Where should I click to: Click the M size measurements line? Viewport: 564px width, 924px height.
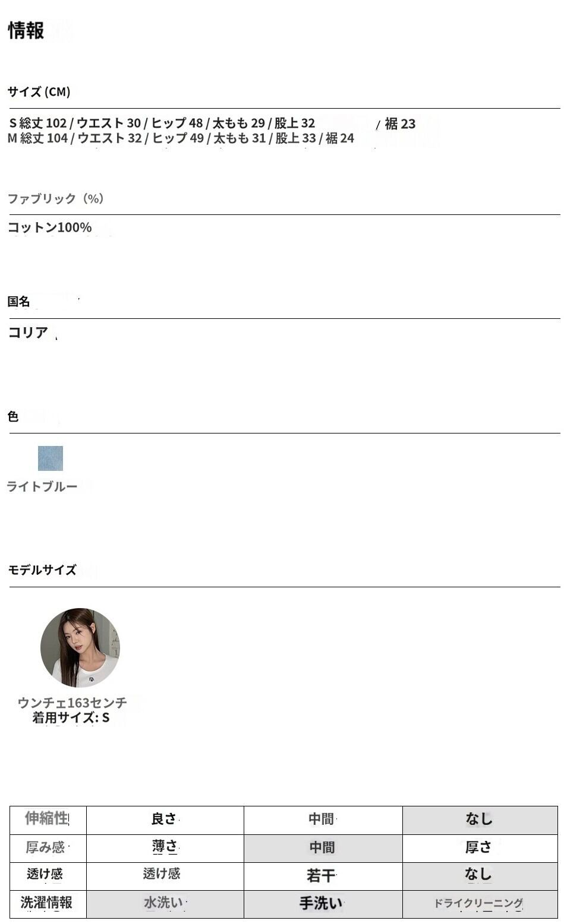[181, 138]
